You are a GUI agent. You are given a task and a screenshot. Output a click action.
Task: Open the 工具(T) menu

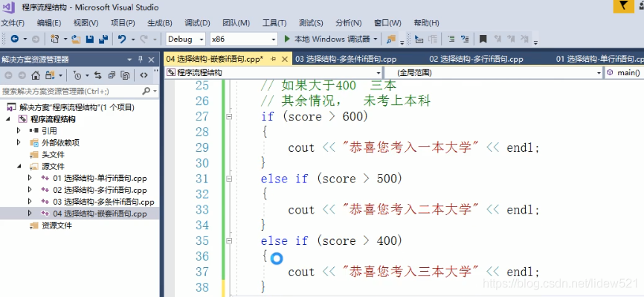point(274,22)
